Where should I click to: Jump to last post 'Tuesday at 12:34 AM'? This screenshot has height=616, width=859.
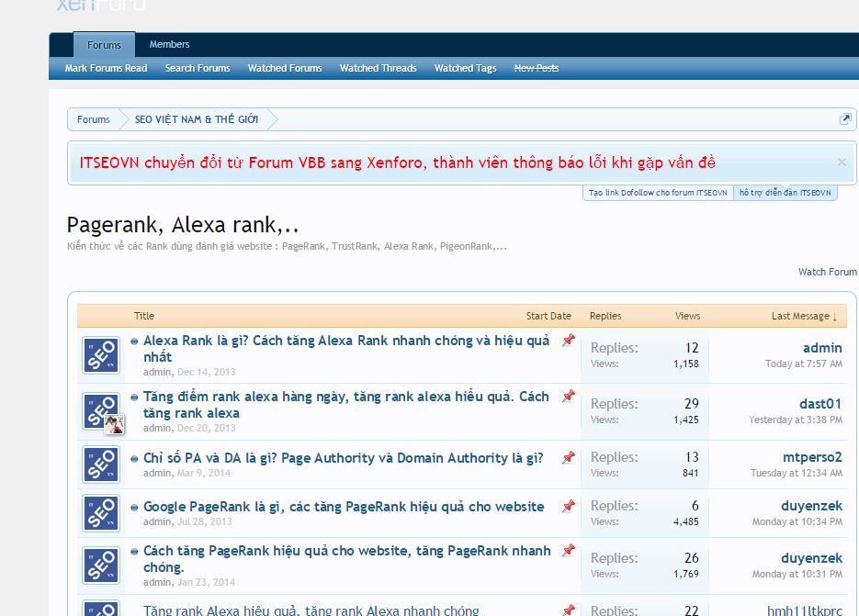797,473
